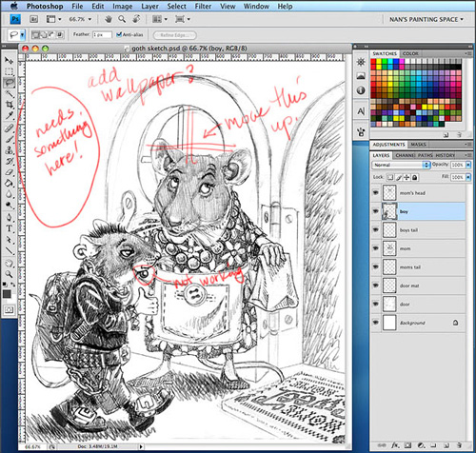The image size is (476, 453).
Task: Click the Hand tool in application bar
Action: (x=109, y=19)
